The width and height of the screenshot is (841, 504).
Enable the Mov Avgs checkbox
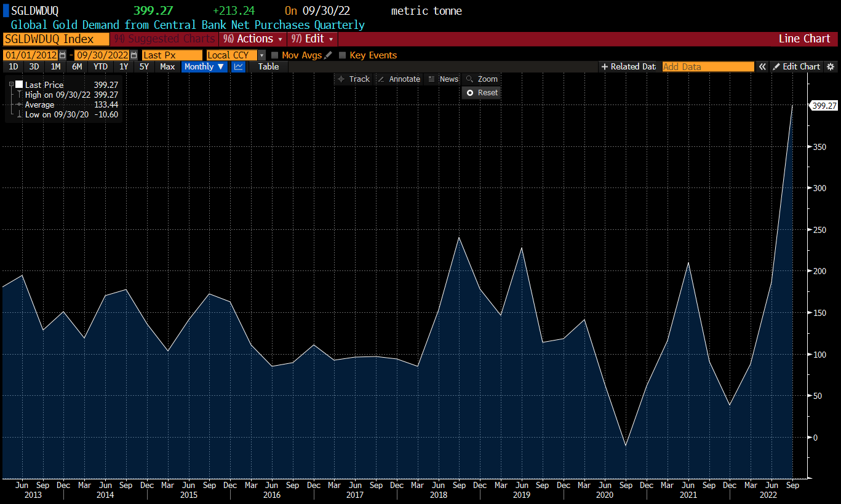(x=275, y=55)
